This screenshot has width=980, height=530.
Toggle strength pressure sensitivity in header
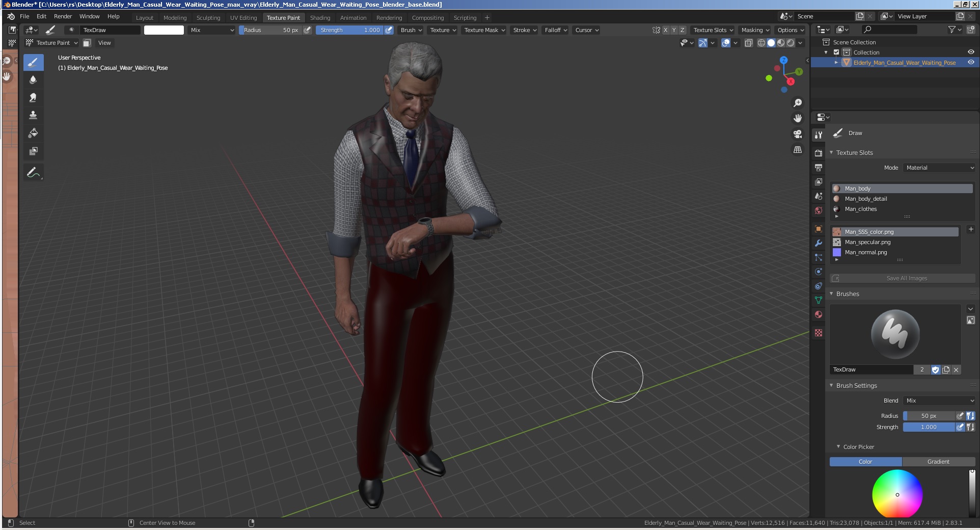(x=389, y=30)
